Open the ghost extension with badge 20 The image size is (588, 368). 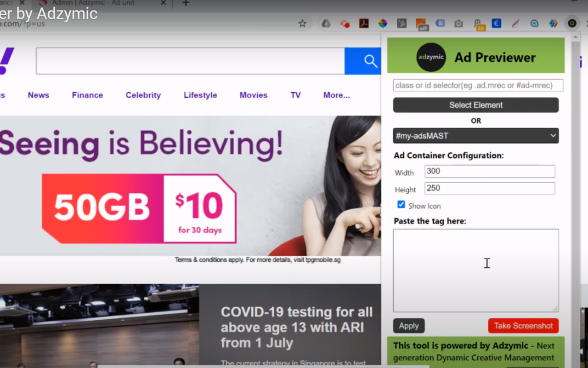coord(478,24)
